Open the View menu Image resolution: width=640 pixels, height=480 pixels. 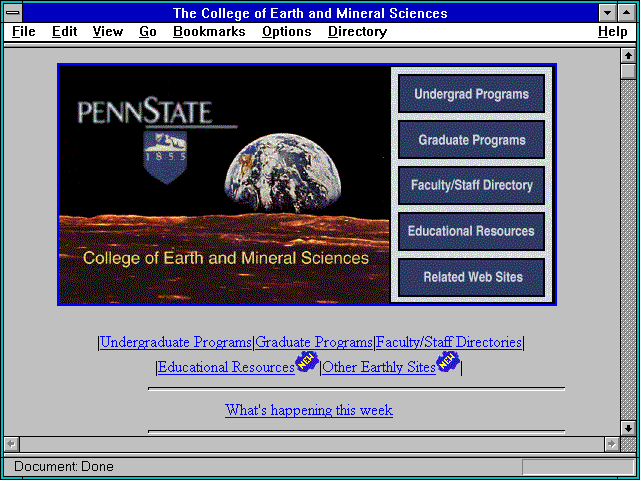coord(108,32)
